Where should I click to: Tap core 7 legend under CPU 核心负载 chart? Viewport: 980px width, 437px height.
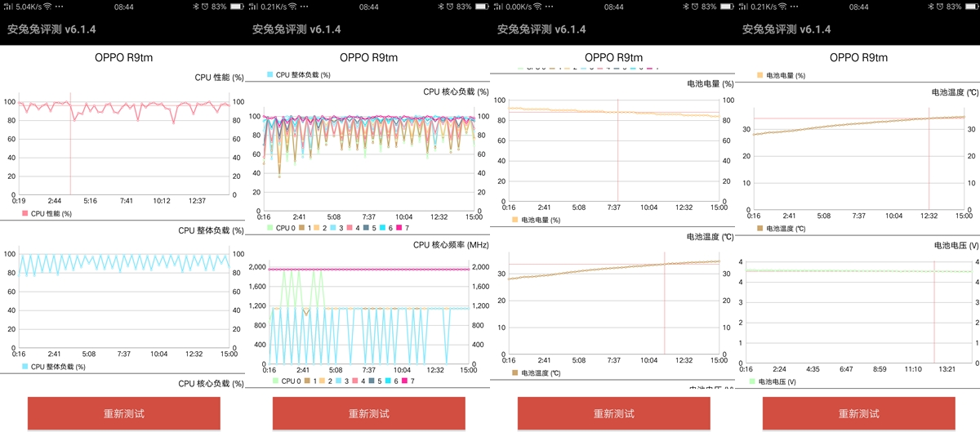click(402, 228)
